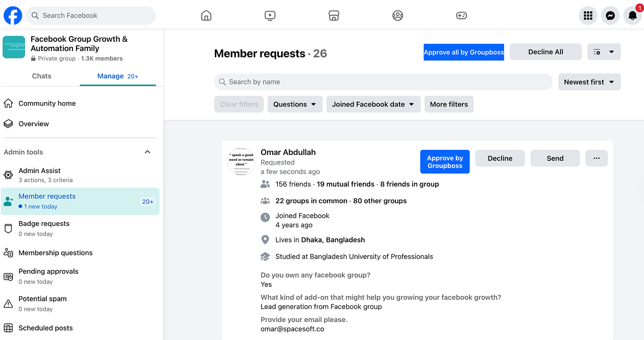Open the apps grid menu icon
644x340 pixels.
(x=588, y=16)
